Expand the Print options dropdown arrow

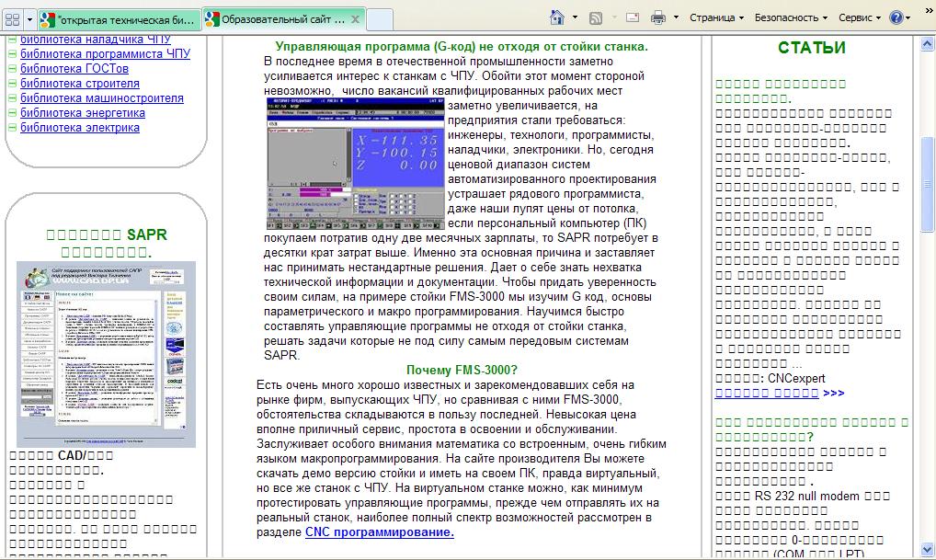[676, 17]
